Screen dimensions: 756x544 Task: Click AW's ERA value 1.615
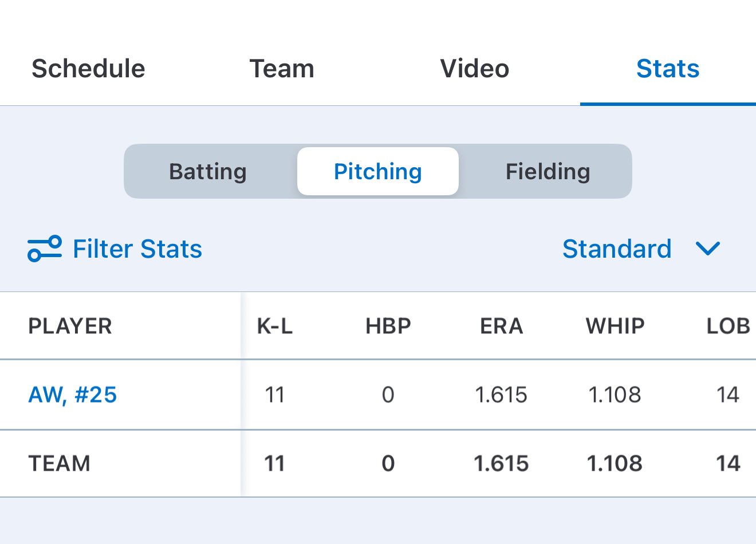click(501, 395)
